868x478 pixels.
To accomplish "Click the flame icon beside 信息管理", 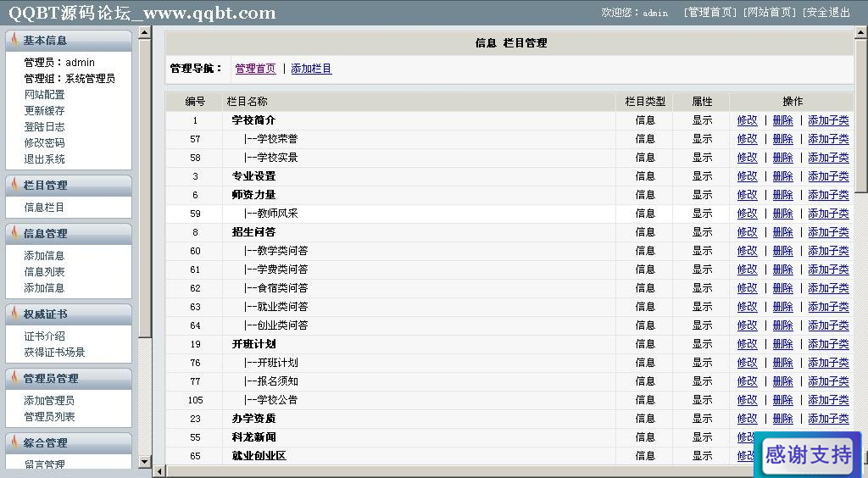I will point(14,233).
